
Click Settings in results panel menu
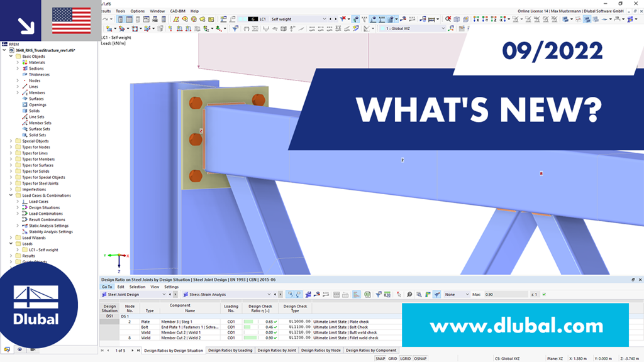point(171,287)
